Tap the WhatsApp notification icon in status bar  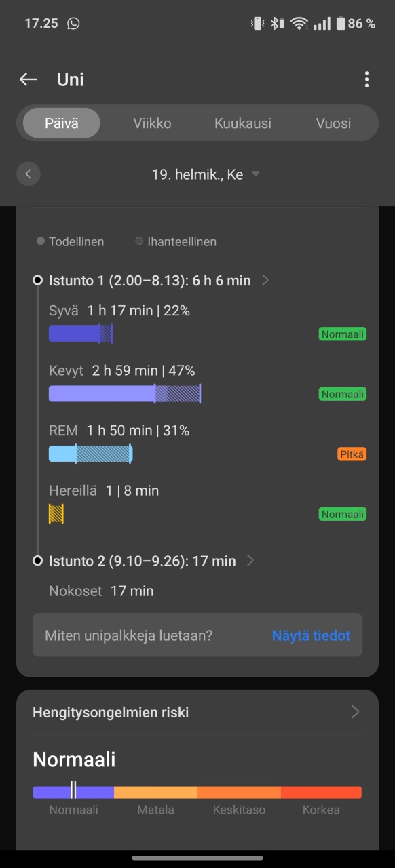coord(73,23)
